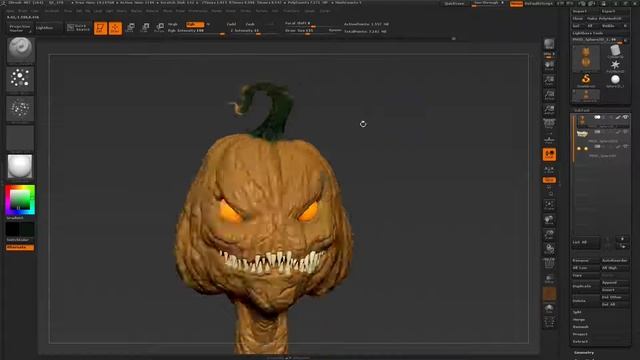
Task: Toggle the orange Local symmetry icon
Action: (549, 154)
